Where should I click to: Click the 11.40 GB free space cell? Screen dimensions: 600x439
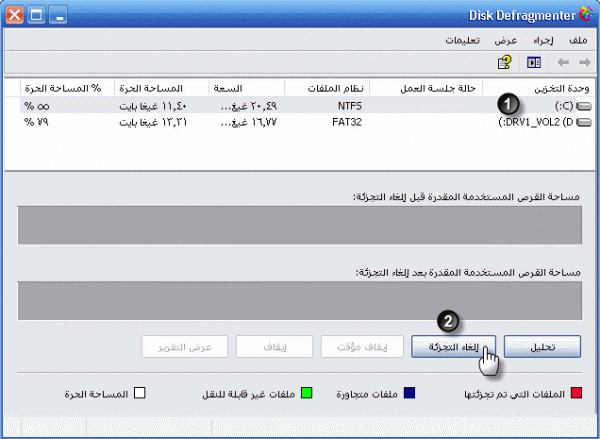153,106
